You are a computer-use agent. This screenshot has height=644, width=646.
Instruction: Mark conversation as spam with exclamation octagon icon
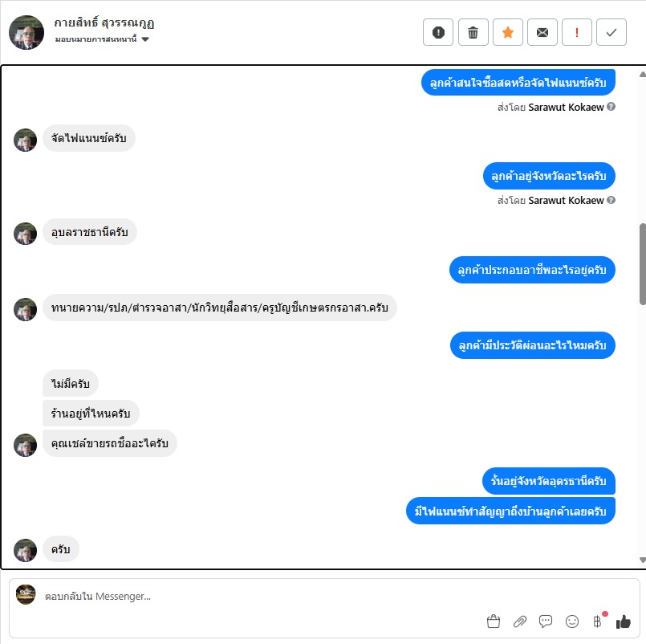pyautogui.click(x=438, y=32)
